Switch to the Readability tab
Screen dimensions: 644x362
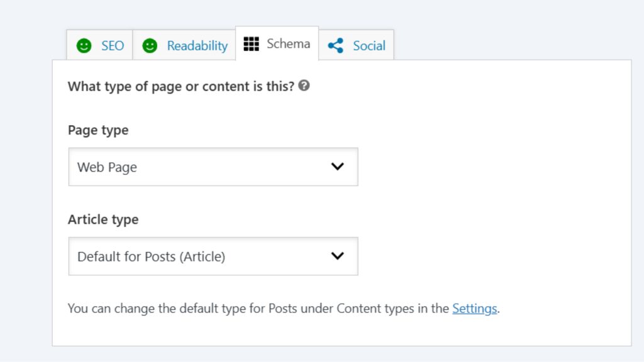[x=184, y=45]
